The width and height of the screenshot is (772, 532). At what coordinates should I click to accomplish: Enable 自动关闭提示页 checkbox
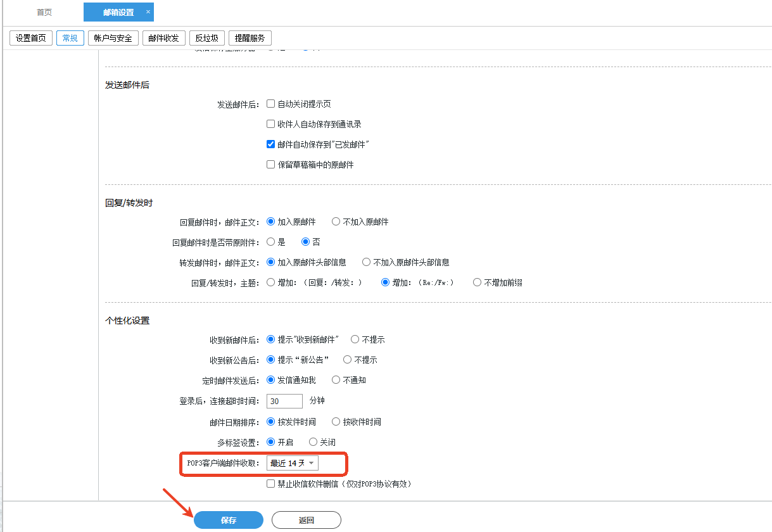click(x=271, y=104)
